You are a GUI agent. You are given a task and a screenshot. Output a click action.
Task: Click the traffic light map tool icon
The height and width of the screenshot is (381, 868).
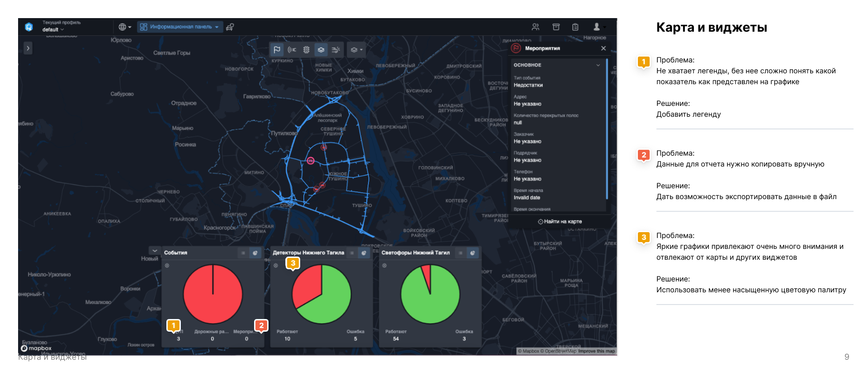click(x=306, y=50)
